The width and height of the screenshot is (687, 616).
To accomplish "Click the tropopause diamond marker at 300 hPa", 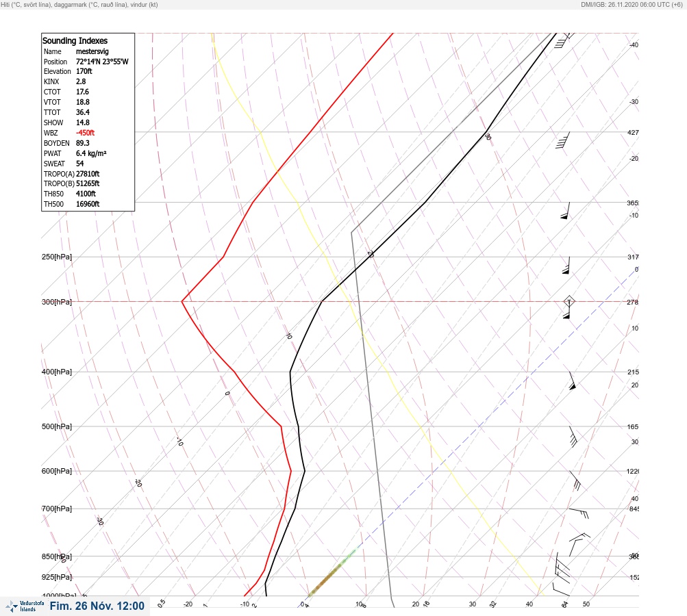I will coord(569,301).
